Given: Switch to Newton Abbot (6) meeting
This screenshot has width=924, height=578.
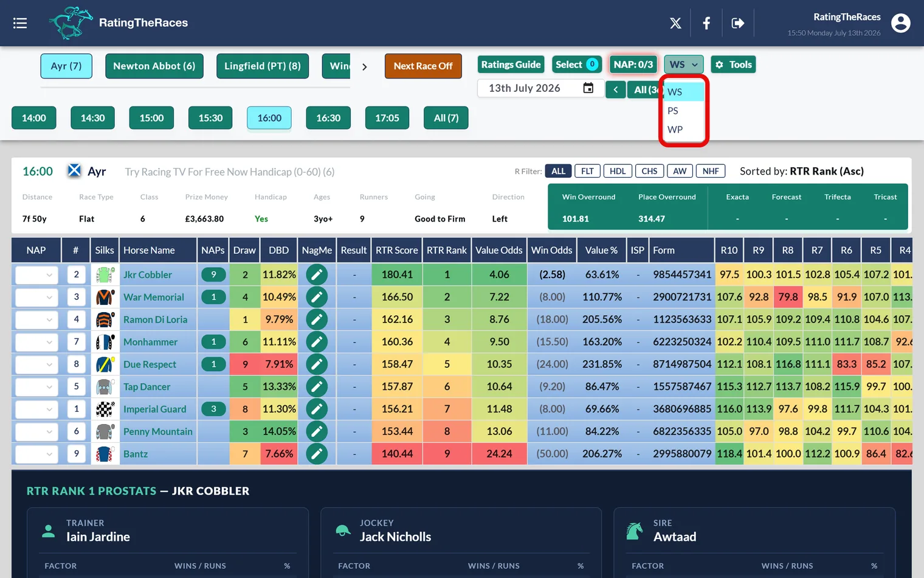Looking at the screenshot, I should pos(154,66).
